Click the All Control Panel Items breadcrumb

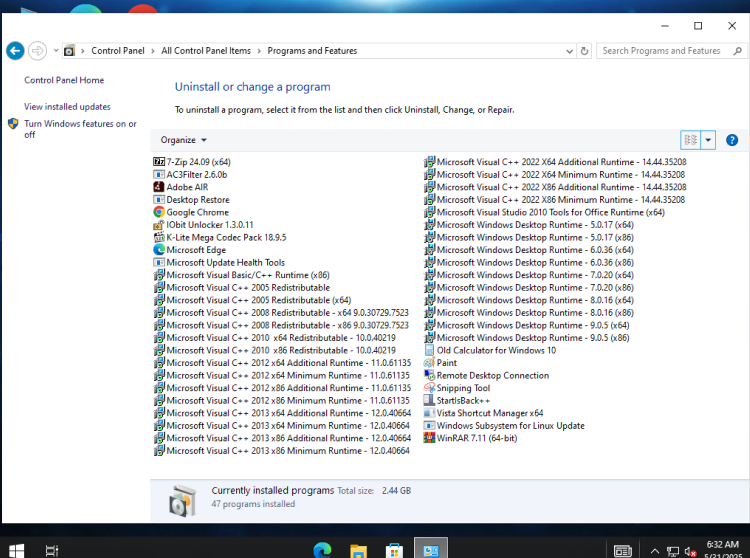pyautogui.click(x=206, y=51)
